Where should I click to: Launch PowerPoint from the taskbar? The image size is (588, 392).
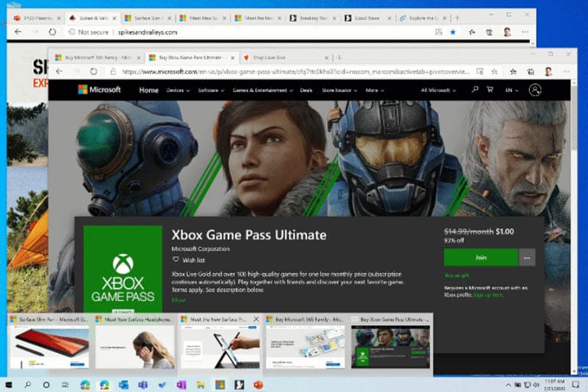click(x=258, y=385)
